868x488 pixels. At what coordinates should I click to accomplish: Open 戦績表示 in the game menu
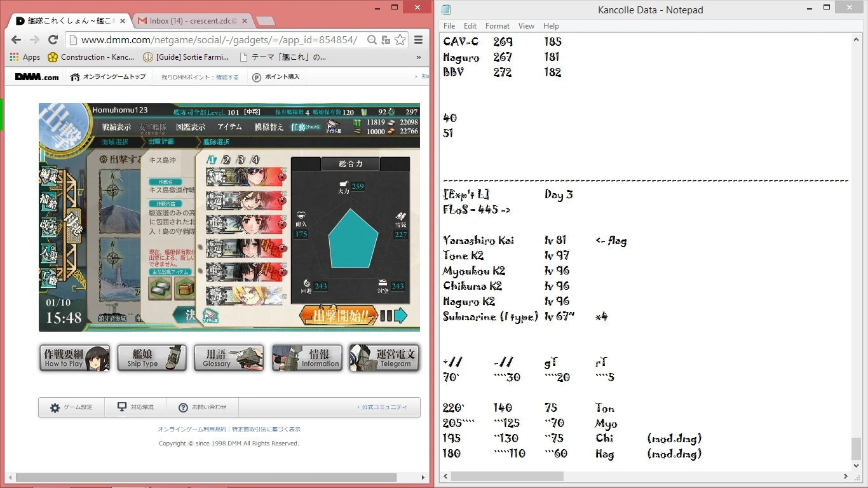click(117, 127)
